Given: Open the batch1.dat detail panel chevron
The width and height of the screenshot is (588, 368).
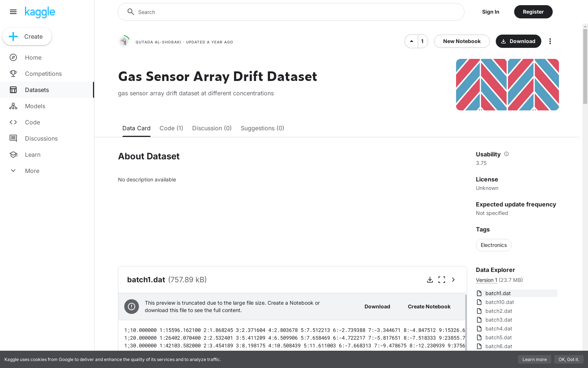Looking at the screenshot, I should [x=453, y=280].
